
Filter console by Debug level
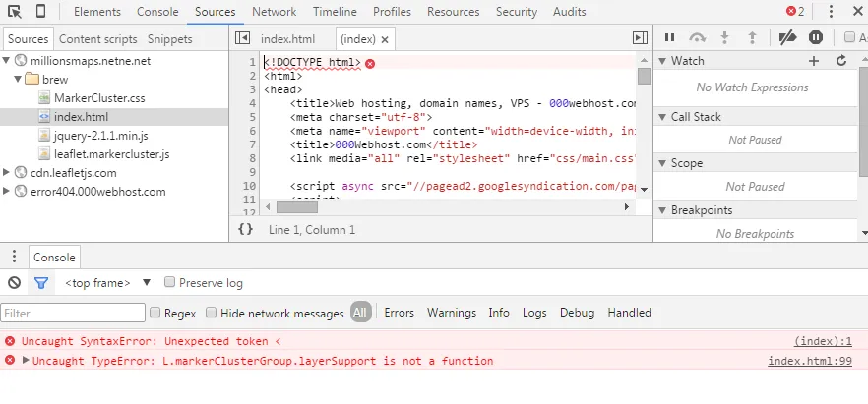pyautogui.click(x=577, y=313)
